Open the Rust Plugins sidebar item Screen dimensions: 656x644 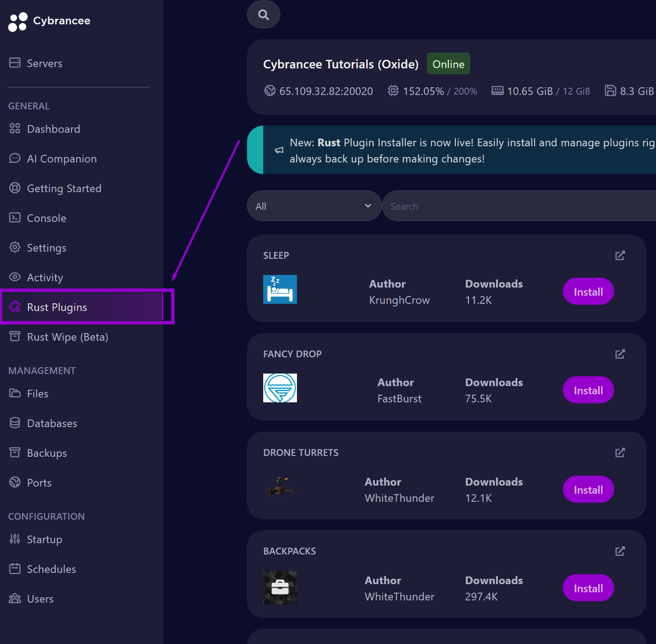click(57, 307)
